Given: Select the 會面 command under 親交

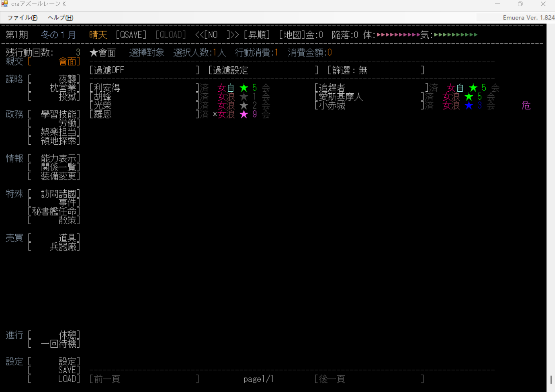Looking at the screenshot, I should tap(54, 62).
